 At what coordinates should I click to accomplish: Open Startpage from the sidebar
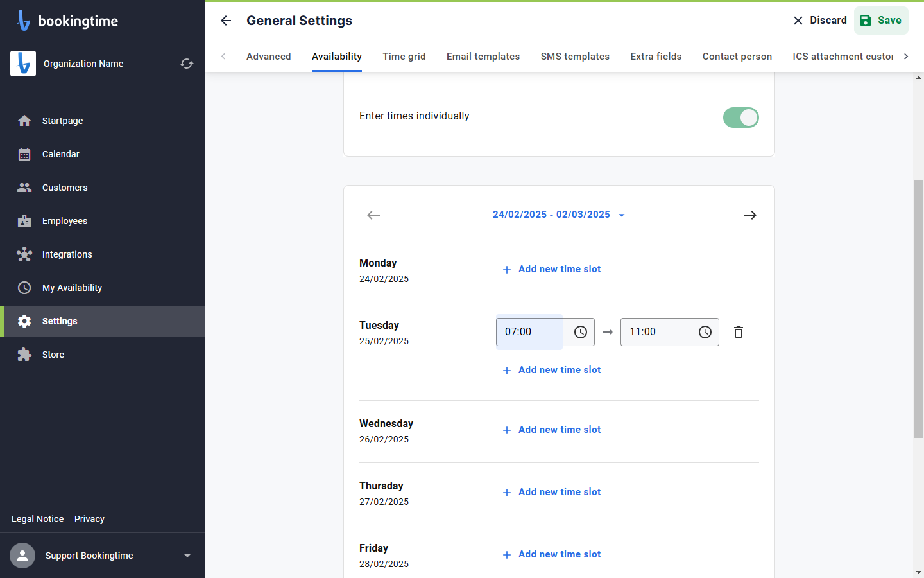pos(103,121)
